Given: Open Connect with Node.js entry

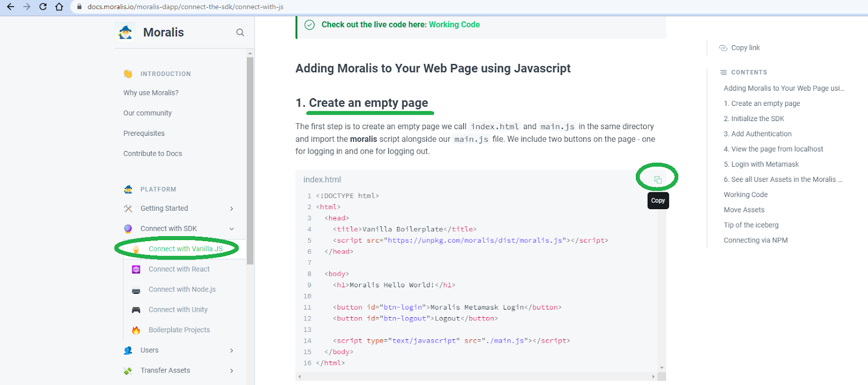Looking at the screenshot, I should coord(182,289).
